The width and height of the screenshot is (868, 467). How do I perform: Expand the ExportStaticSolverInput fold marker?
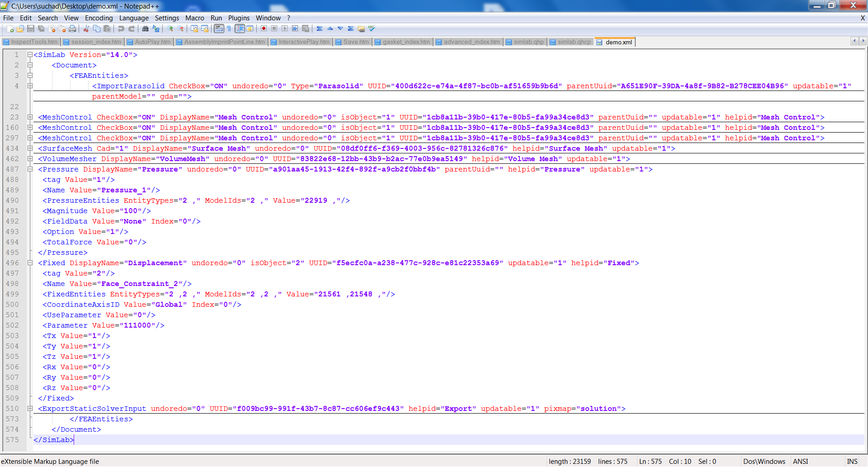click(30, 409)
